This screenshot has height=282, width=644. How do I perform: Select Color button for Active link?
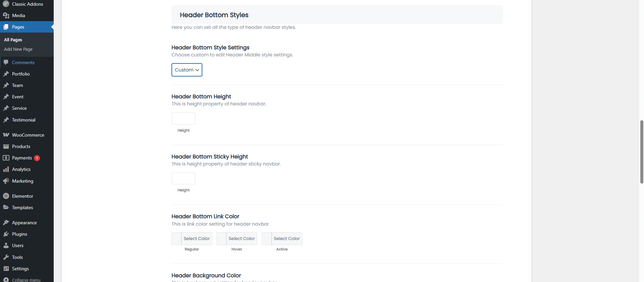[x=287, y=239]
